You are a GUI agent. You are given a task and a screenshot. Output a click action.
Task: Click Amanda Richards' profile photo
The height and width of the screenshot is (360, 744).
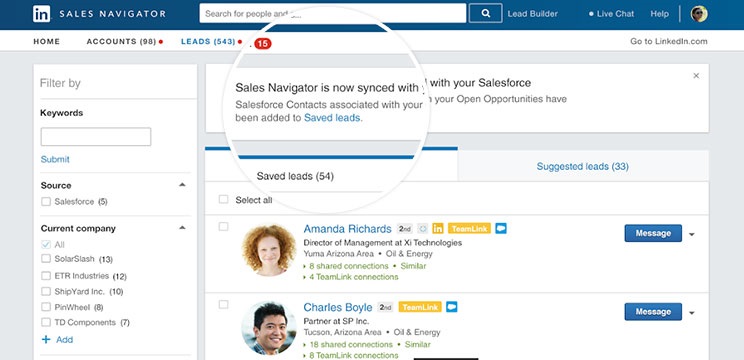[269, 250]
